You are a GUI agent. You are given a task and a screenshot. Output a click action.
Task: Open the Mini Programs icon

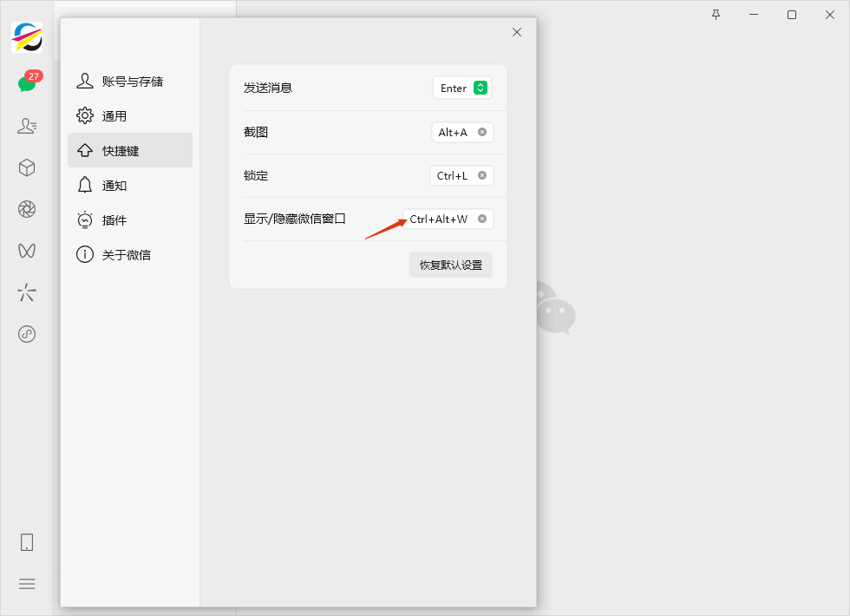(x=27, y=334)
